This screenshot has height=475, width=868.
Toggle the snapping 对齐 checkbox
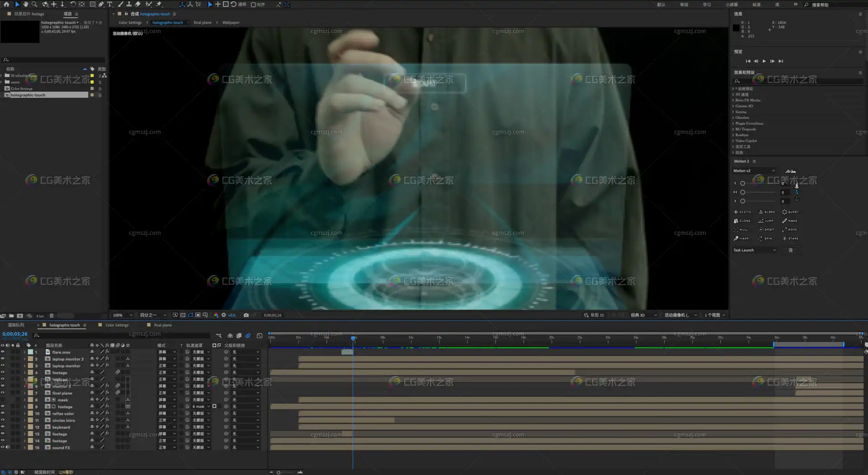click(253, 5)
